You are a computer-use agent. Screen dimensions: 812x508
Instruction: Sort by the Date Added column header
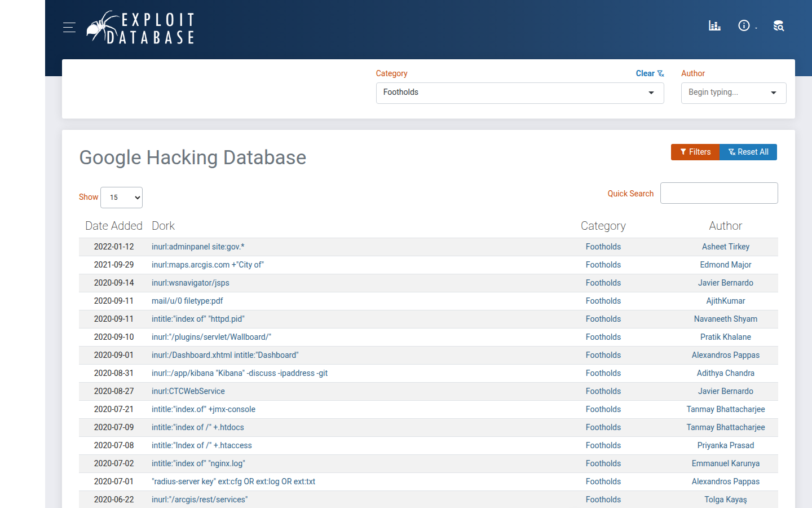(114, 226)
